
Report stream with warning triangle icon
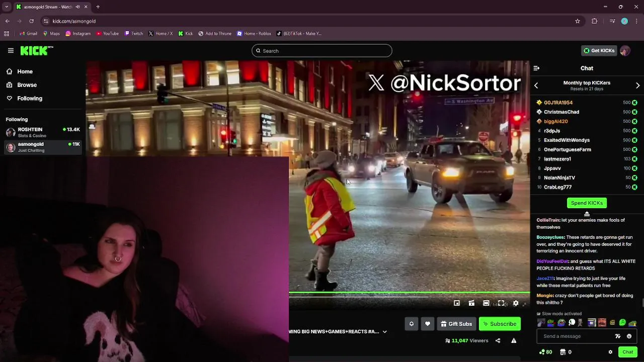(514, 340)
